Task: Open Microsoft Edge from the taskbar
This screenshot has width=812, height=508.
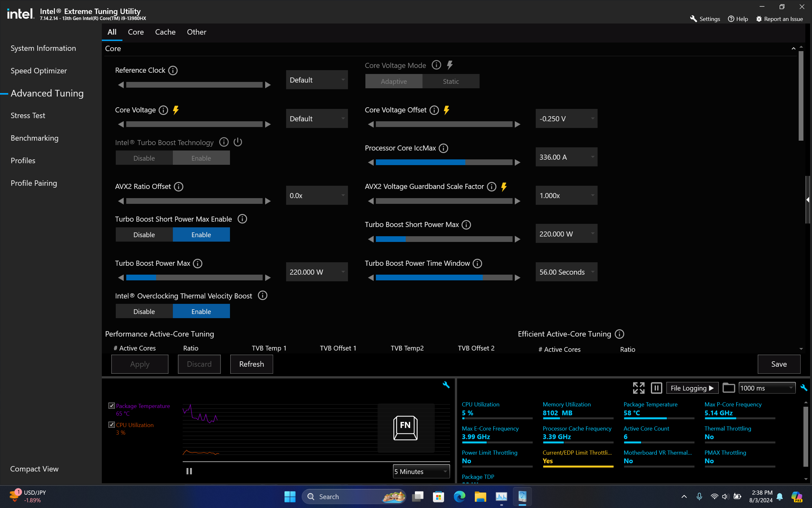Action: pyautogui.click(x=459, y=497)
